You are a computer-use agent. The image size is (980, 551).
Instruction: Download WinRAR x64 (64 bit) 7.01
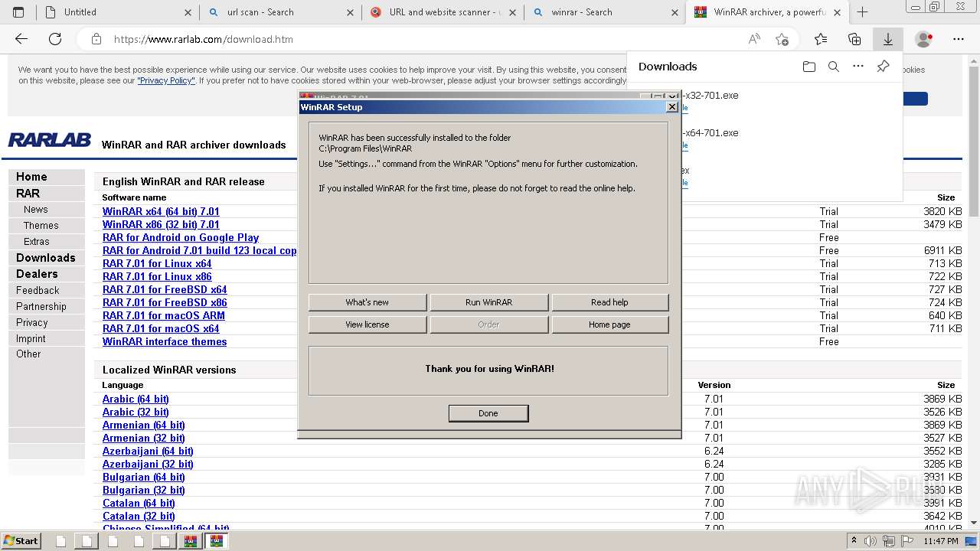pos(161,211)
